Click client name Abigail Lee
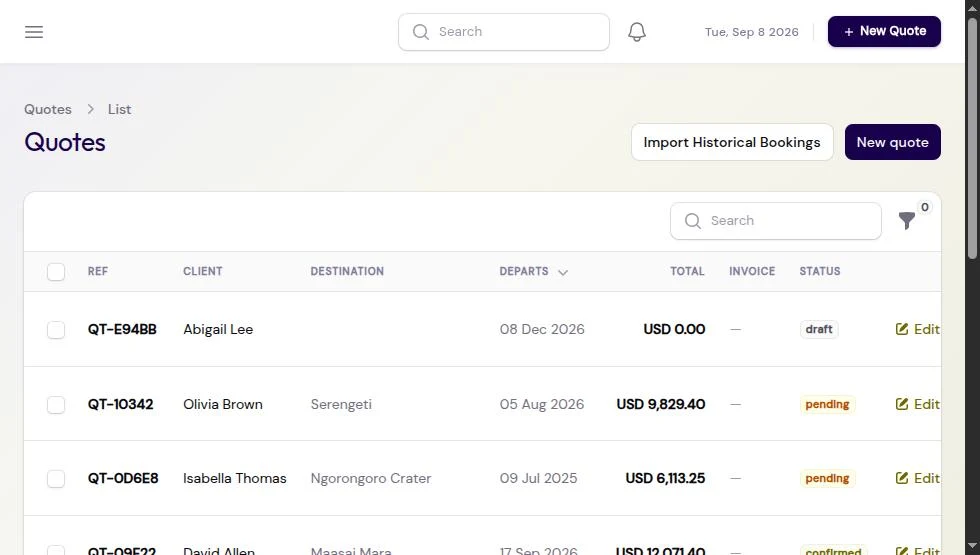The image size is (980, 555). click(218, 329)
